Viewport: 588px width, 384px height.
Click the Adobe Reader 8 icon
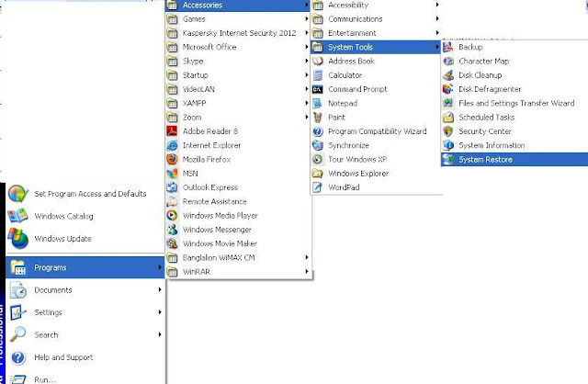pos(172,131)
